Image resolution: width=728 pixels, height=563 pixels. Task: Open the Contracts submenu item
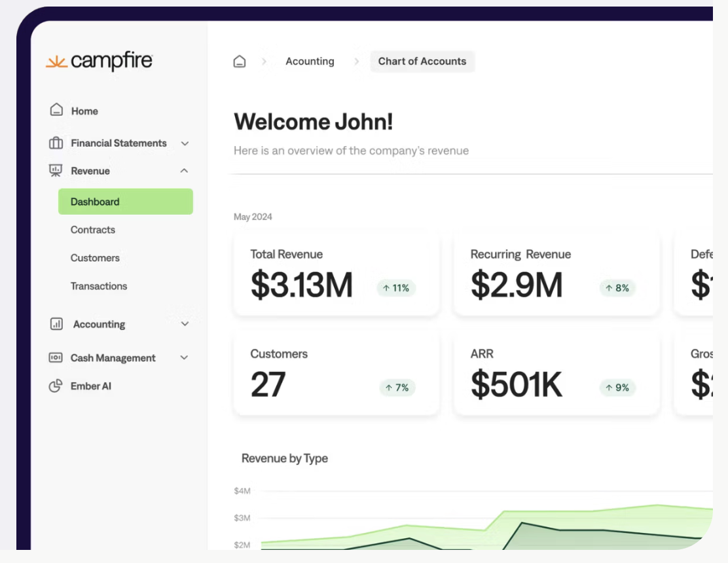click(x=93, y=230)
